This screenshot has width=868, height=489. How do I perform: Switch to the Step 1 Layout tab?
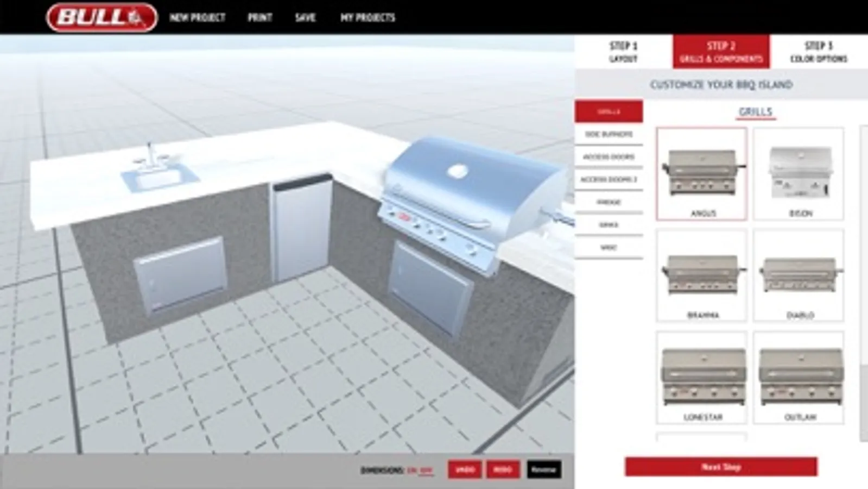click(623, 52)
